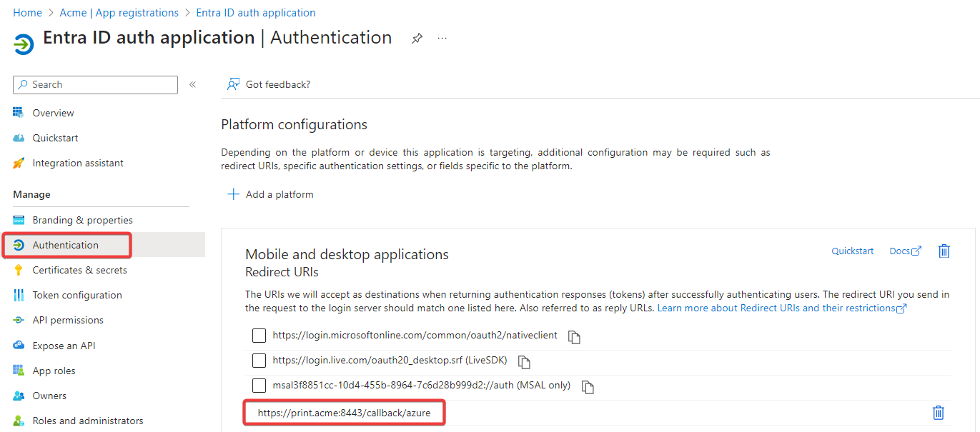This screenshot has width=980, height=432.
Task: Copy the nativeclient redirect URI
Action: [573, 336]
